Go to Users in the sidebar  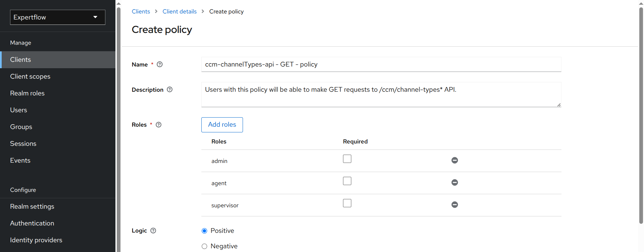pyautogui.click(x=18, y=110)
